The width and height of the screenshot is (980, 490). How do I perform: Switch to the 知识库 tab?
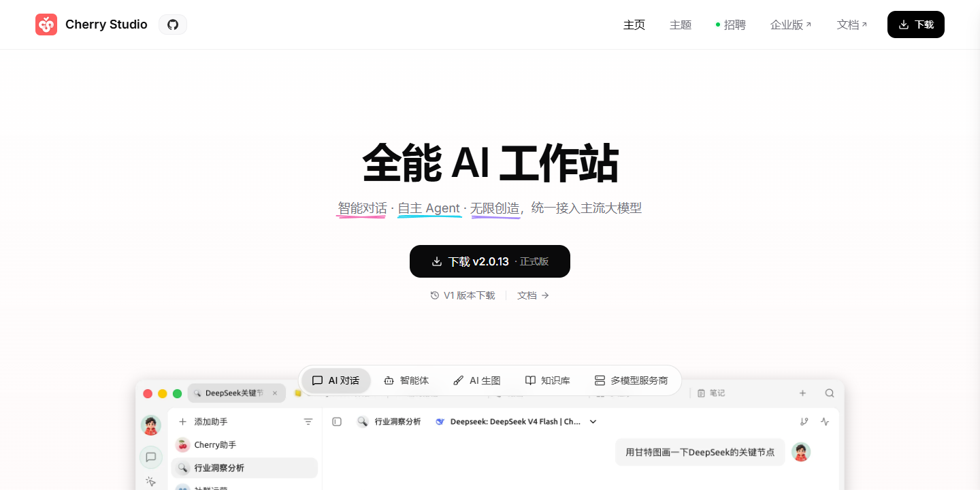coord(548,380)
